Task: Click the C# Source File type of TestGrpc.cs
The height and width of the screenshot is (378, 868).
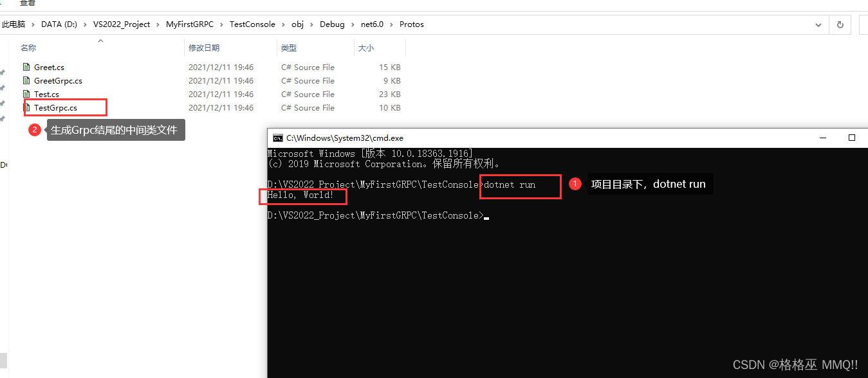Action: pos(308,107)
